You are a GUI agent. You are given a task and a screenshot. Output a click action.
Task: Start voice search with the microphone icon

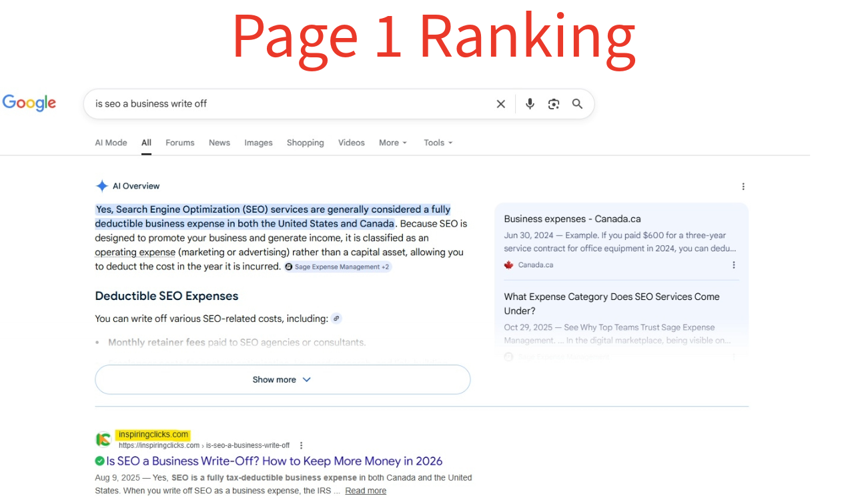[x=530, y=104]
